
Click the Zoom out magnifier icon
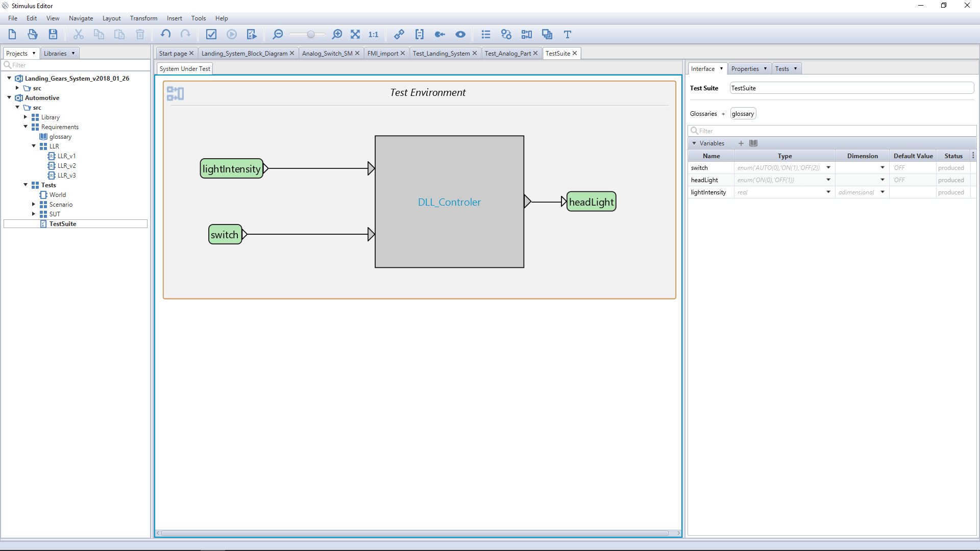[x=278, y=34]
